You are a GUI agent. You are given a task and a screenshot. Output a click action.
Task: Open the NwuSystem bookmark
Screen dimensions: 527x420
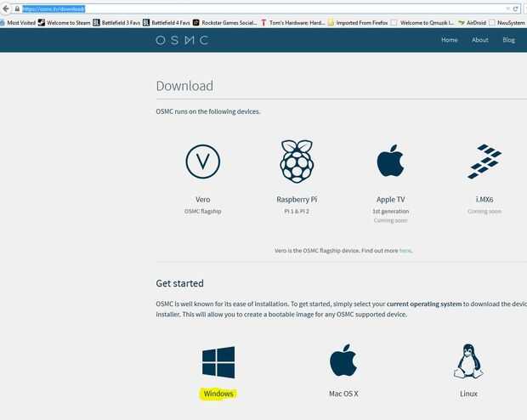[x=507, y=23]
